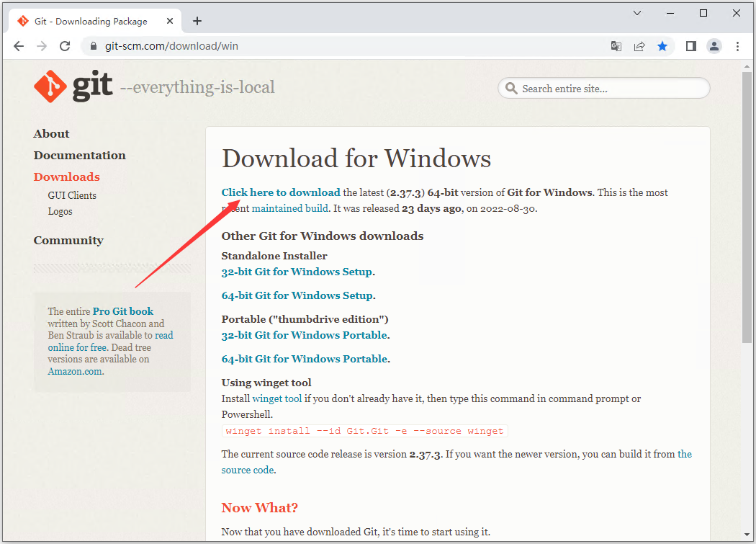Download 64-bit Git for Windows Setup

297,295
